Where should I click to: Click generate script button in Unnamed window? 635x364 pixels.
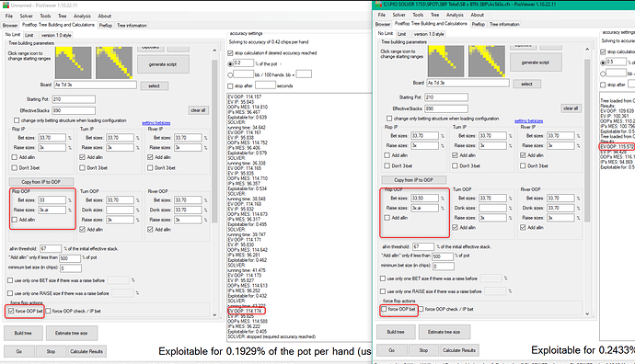(163, 64)
